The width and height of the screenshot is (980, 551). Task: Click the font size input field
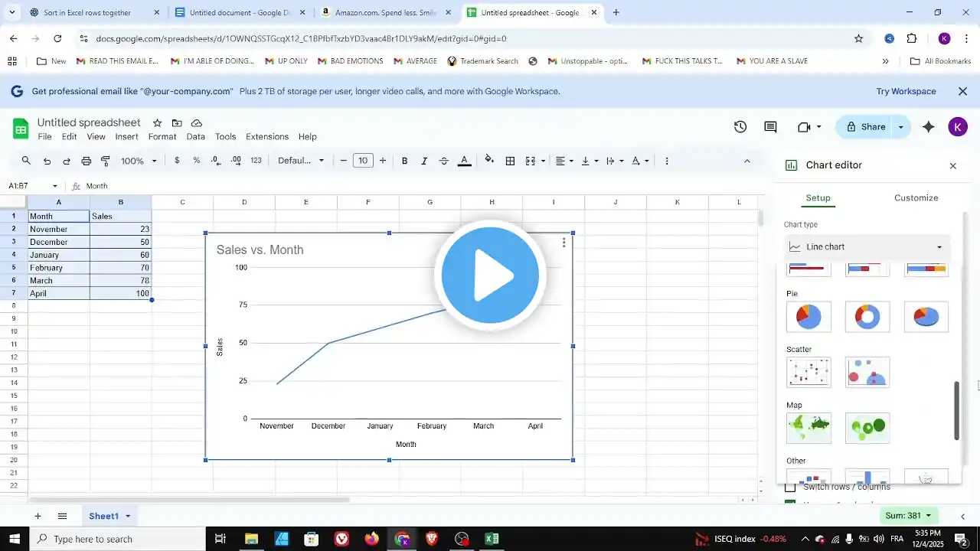[x=363, y=161]
